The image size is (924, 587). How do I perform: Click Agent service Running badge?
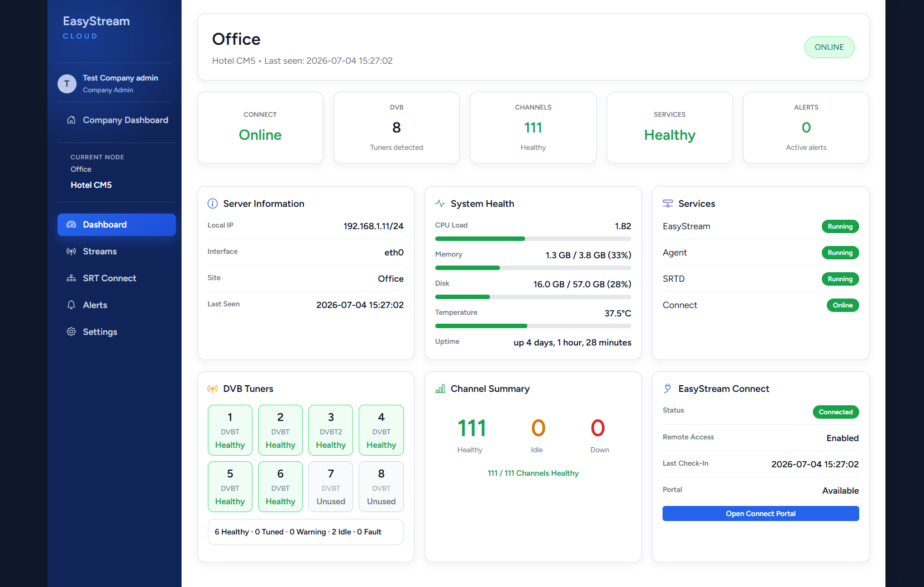840,253
